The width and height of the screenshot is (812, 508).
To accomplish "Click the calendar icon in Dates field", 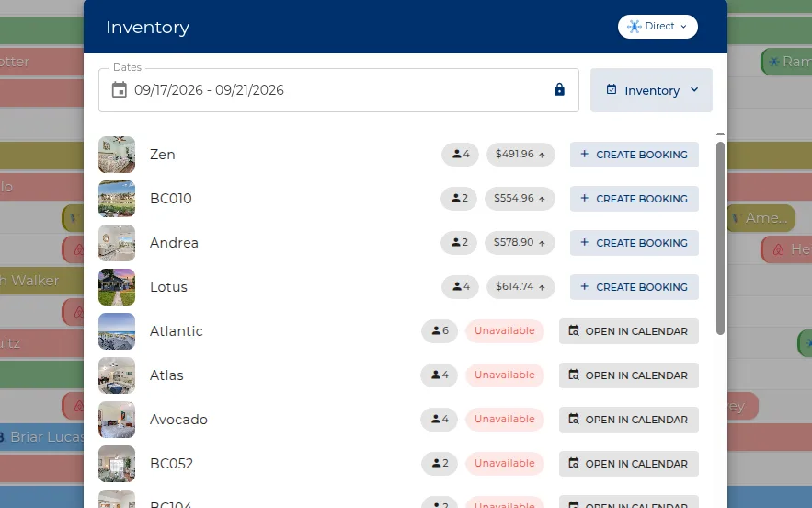I will tap(120, 89).
